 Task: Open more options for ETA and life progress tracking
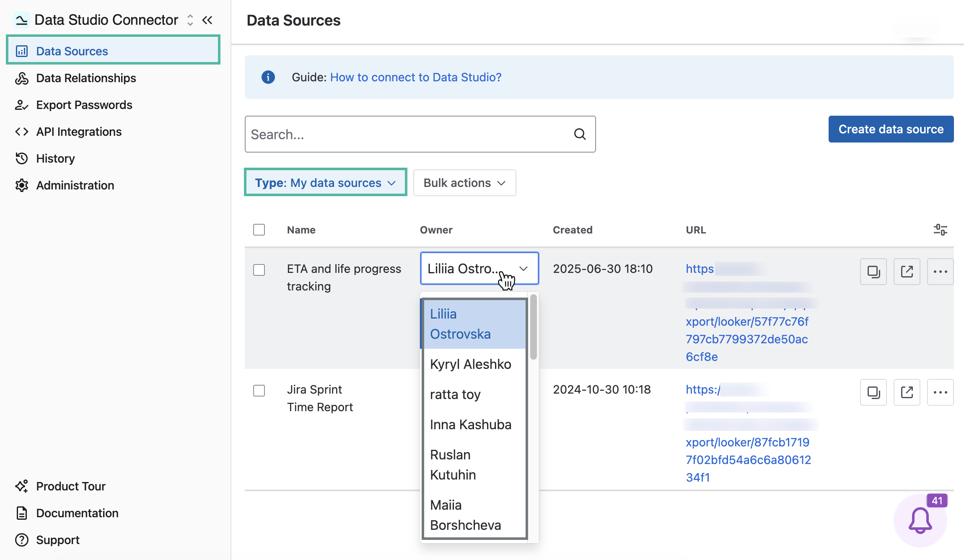click(x=941, y=272)
